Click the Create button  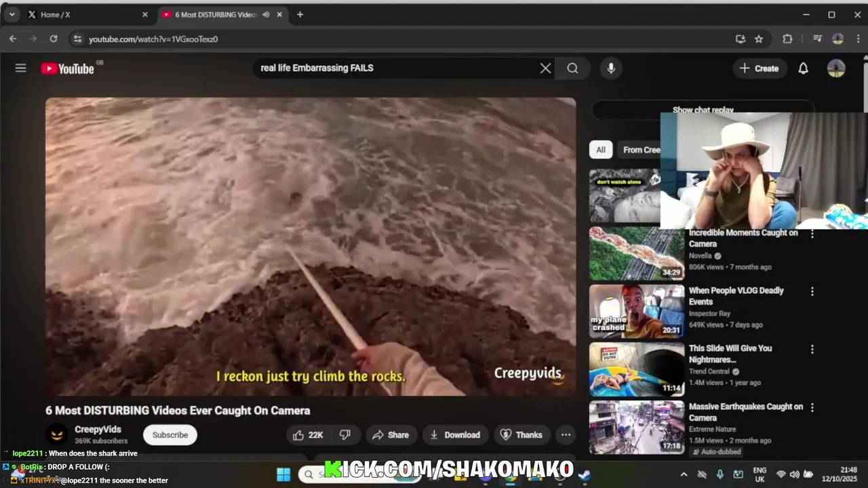pos(759,68)
